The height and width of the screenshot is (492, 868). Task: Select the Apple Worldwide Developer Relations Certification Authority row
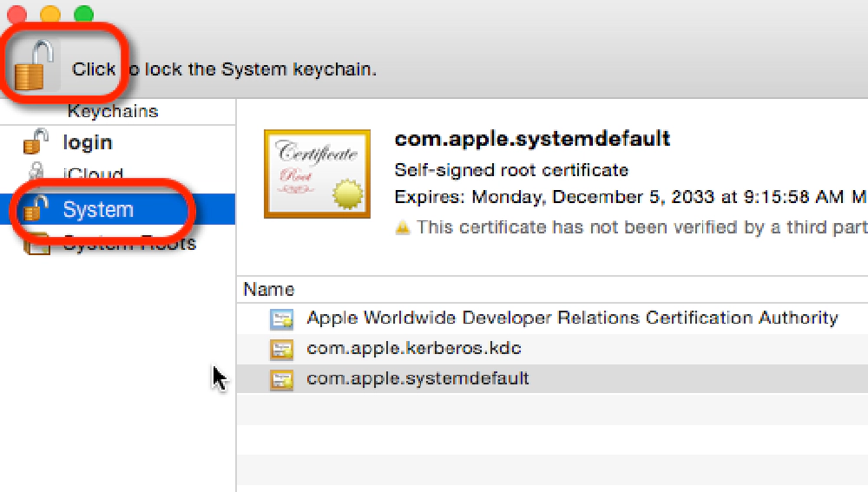[x=572, y=318]
